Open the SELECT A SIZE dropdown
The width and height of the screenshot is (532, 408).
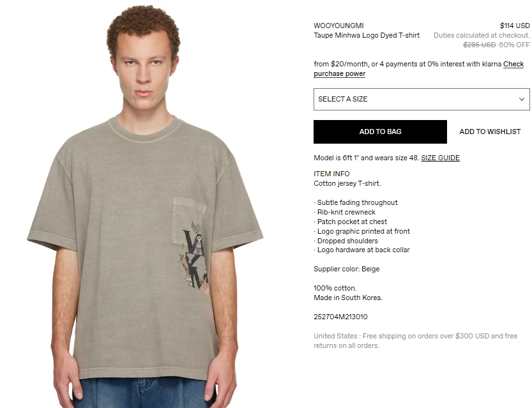click(422, 99)
